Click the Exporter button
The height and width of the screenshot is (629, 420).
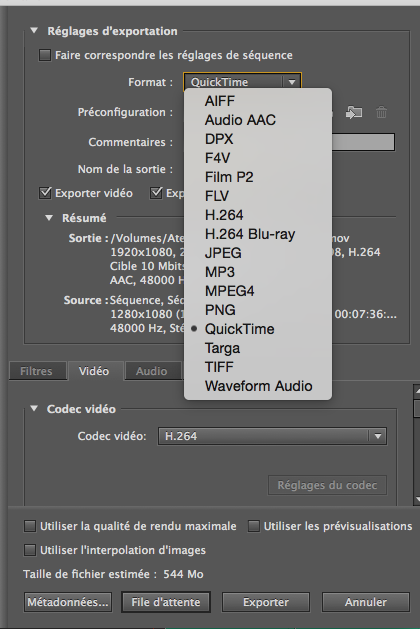click(x=266, y=602)
